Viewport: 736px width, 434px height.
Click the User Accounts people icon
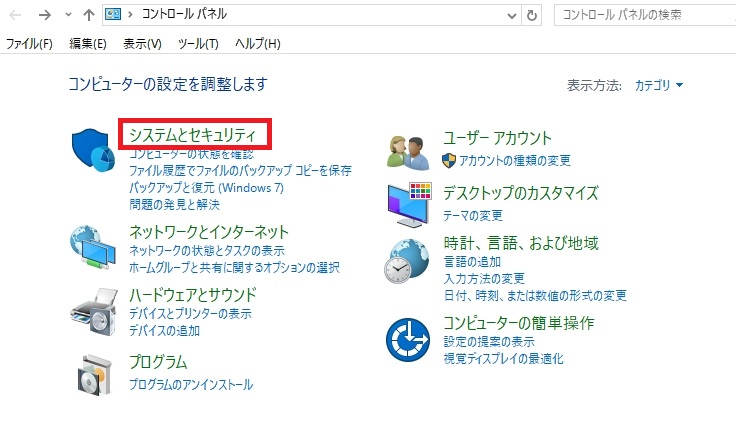click(408, 152)
